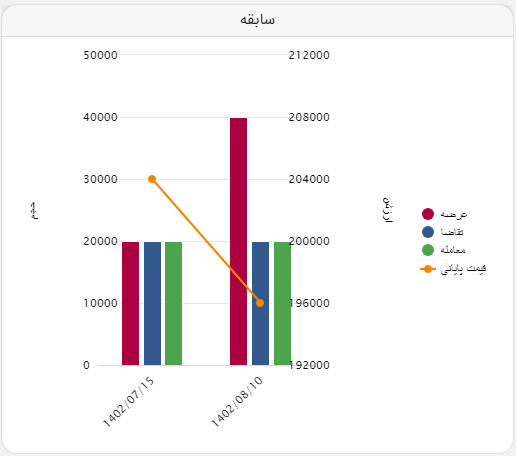Image resolution: width=516 pixels, height=456 pixels.
Task: Select the orange price point for 1402/07/15
Action: click(152, 179)
